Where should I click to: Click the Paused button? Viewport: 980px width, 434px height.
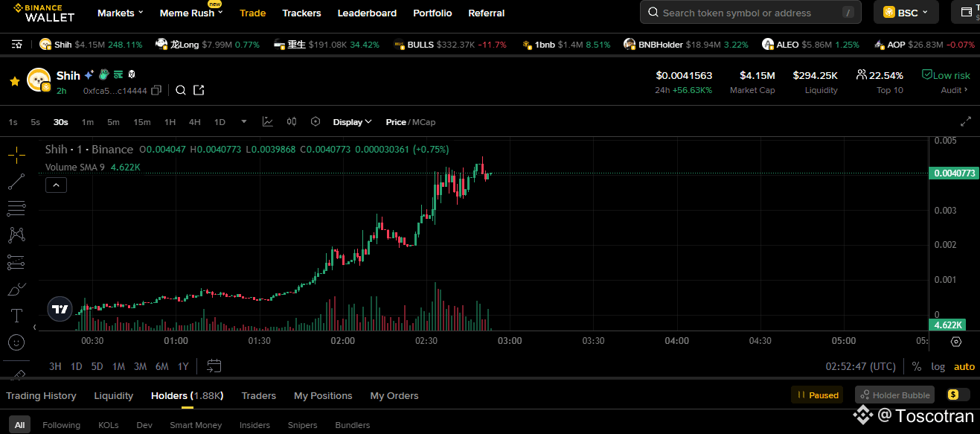[818, 395]
